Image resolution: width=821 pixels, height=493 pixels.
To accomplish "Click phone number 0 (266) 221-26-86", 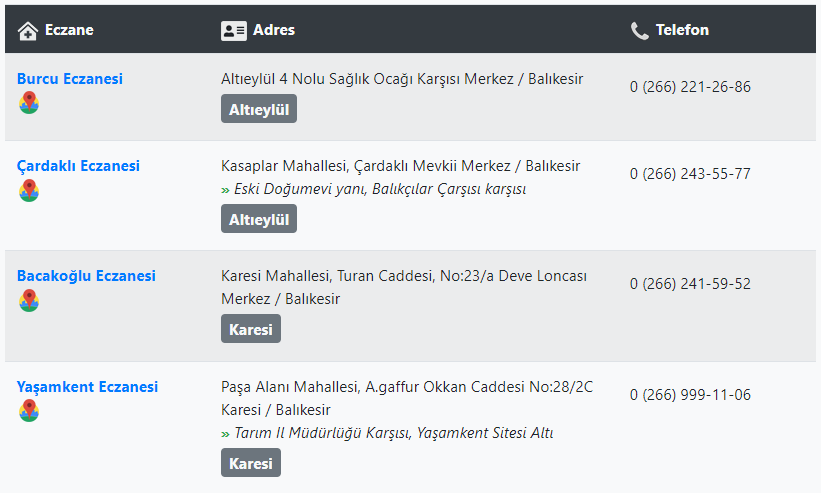I will point(690,86).
